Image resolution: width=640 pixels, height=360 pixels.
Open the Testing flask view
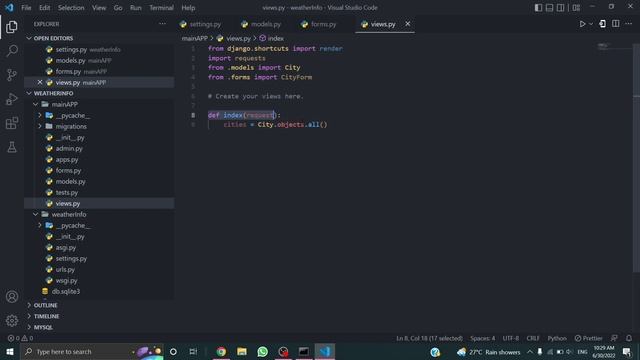pos(12,147)
